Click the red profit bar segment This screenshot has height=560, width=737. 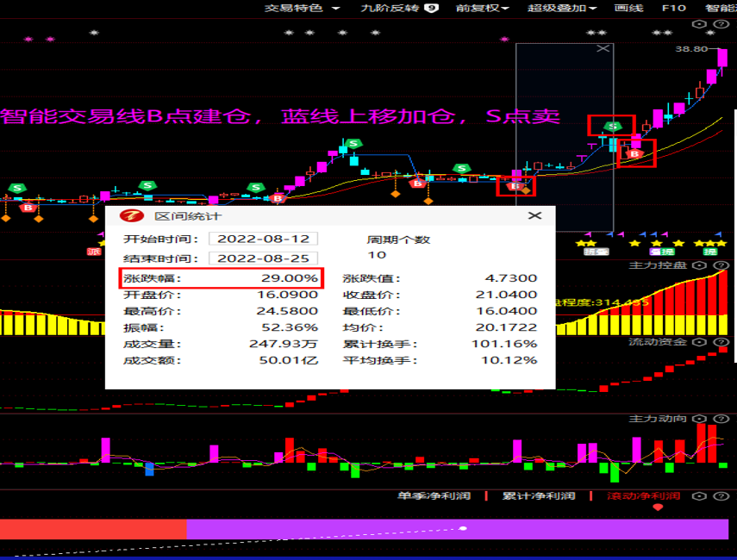click(x=93, y=529)
